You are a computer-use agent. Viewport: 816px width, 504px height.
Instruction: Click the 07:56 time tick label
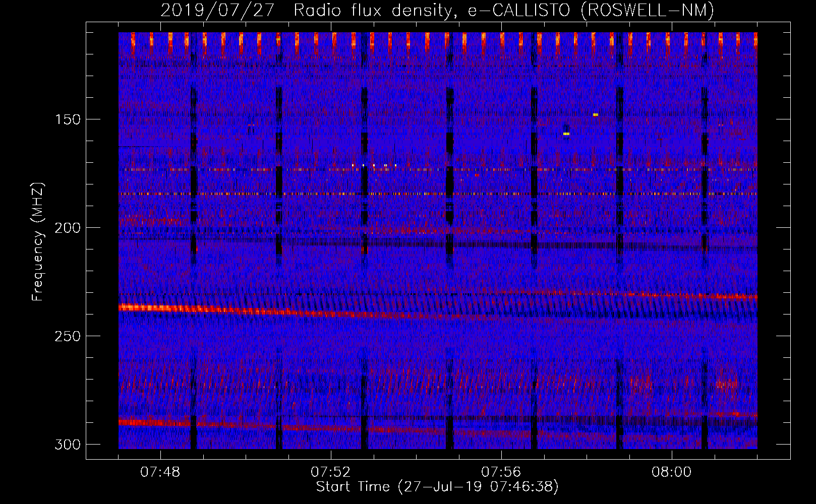pos(501,472)
